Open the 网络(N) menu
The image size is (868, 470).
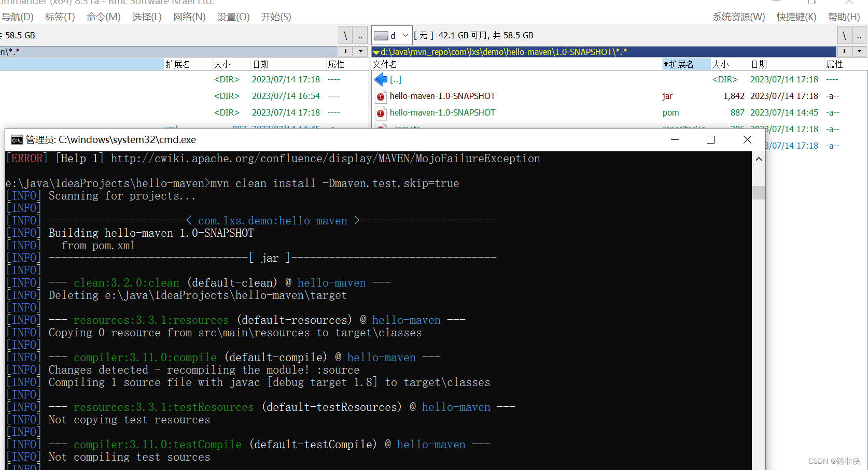pos(189,17)
